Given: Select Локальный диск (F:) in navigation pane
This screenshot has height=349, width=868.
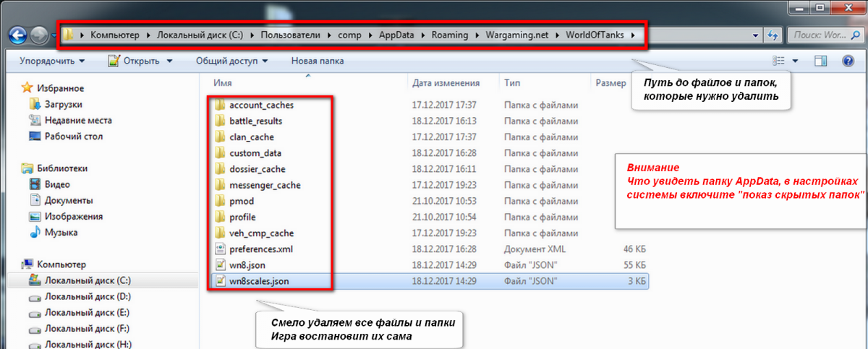Looking at the screenshot, I should [x=87, y=329].
